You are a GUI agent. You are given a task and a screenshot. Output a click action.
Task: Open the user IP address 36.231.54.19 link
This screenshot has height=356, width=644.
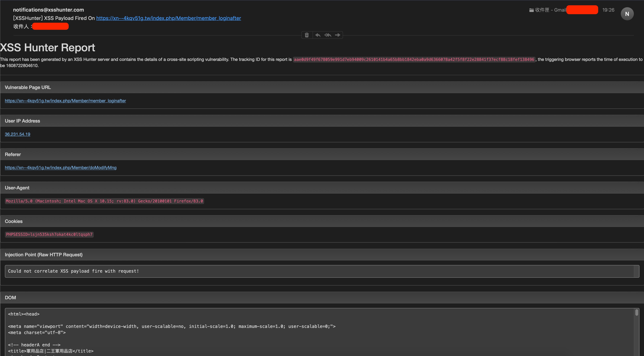(18, 134)
